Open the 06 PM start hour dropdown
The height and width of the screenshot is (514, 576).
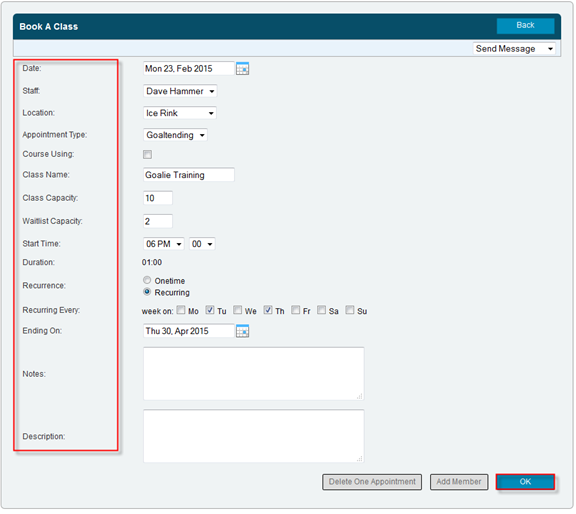[163, 244]
